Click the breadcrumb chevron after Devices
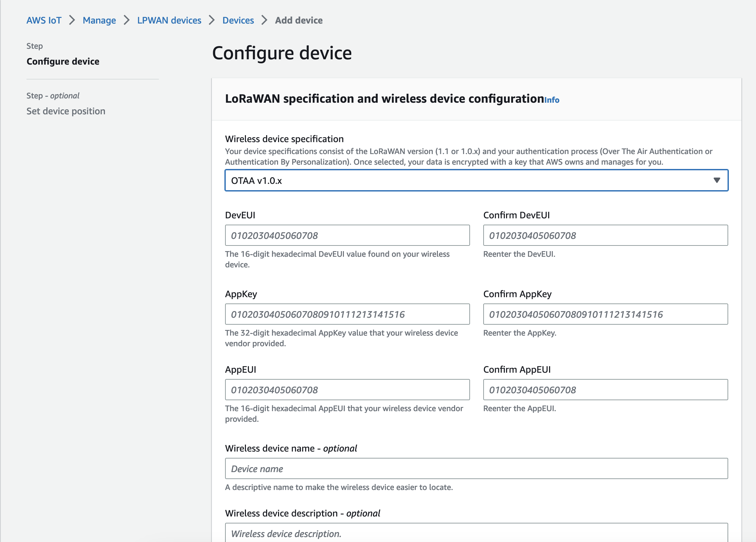Viewport: 756px width, 542px height. pos(264,20)
